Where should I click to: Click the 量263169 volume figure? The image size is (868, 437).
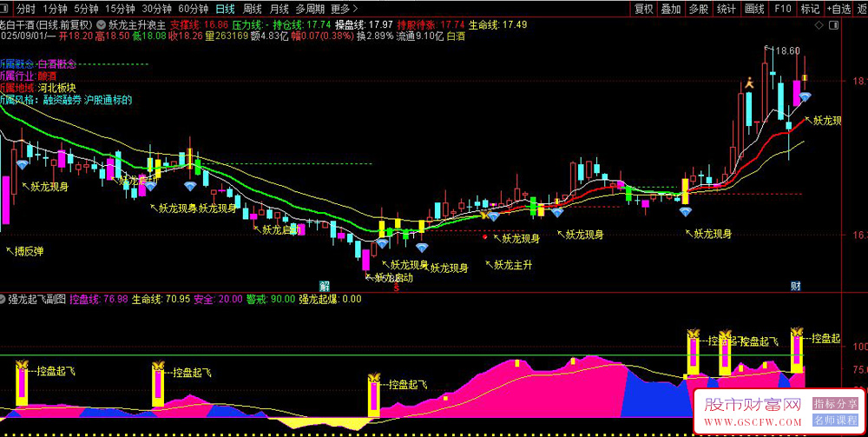pyautogui.click(x=226, y=36)
